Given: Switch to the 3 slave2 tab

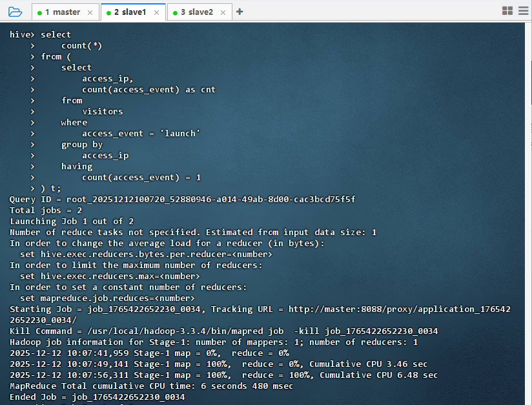Looking at the screenshot, I should 200,12.
